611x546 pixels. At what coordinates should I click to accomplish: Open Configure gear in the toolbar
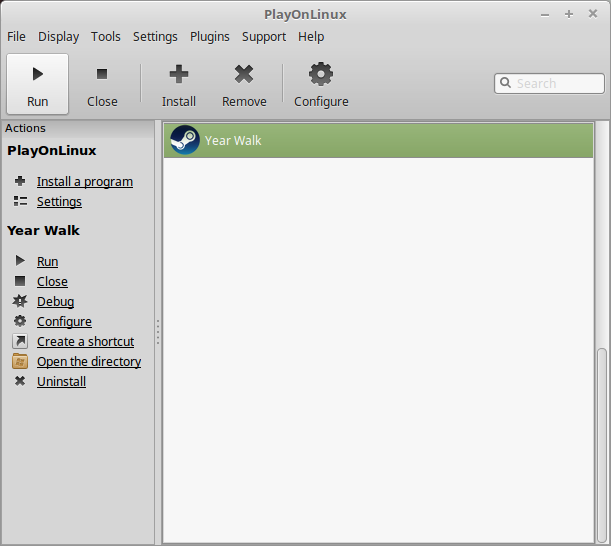coord(321,74)
